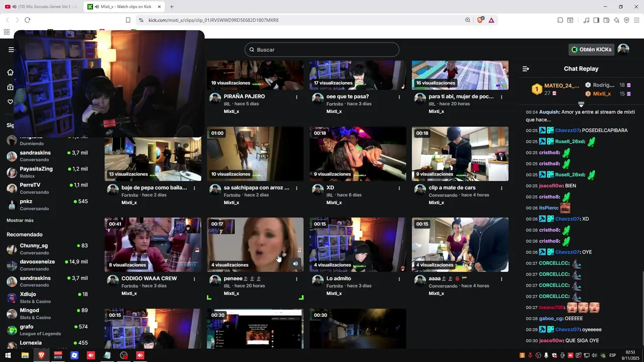Open recommended channel Chunny_sg
The width and height of the screenshot is (644, 362).
pyautogui.click(x=47, y=249)
